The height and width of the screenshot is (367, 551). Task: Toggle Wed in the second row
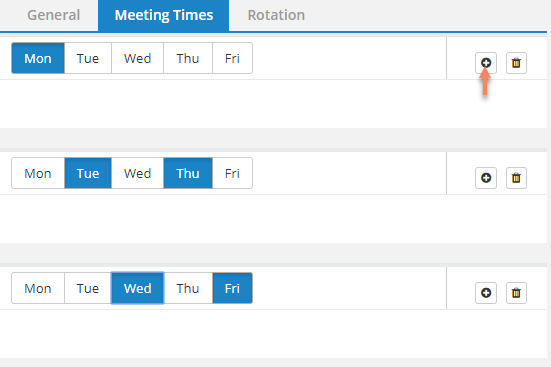[x=137, y=173]
